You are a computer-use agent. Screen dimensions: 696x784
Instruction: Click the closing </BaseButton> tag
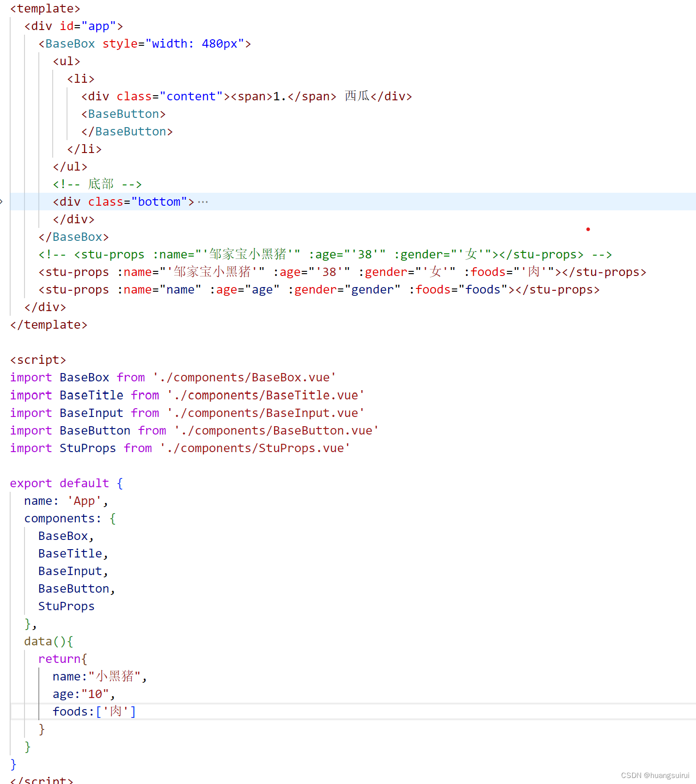pos(127,132)
